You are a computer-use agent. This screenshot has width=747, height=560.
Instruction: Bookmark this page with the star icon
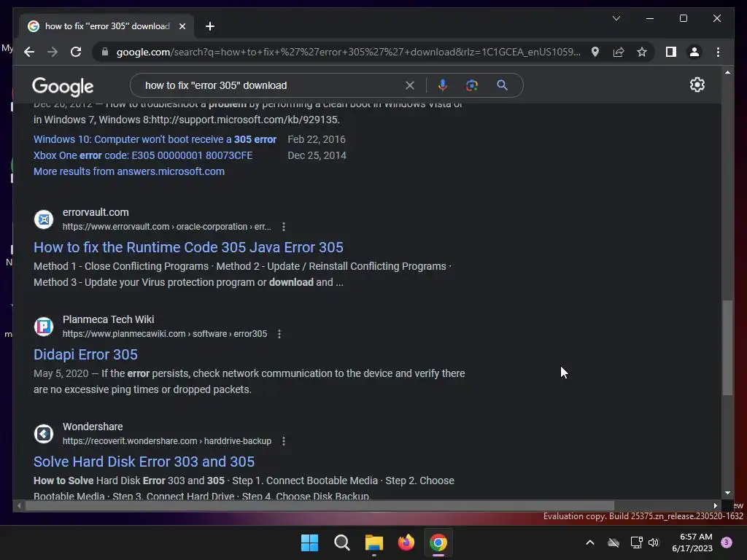(x=642, y=52)
